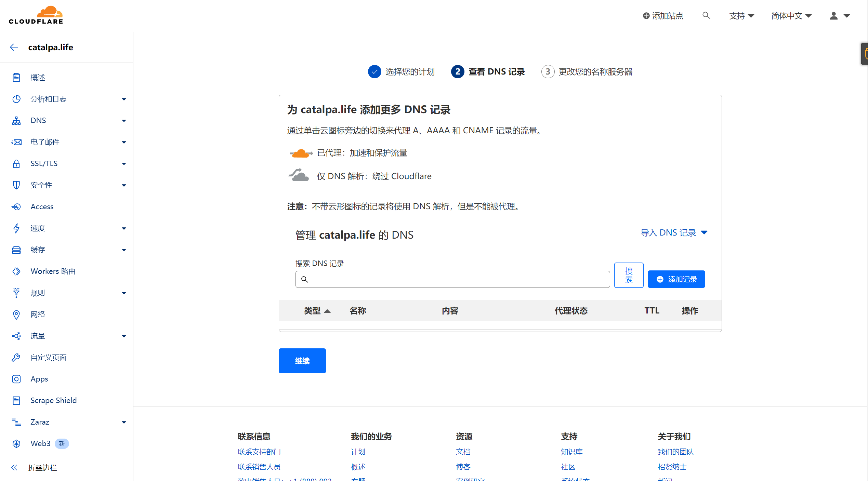Click the 添加记录 button
Image resolution: width=868 pixels, height=481 pixels.
click(x=676, y=279)
